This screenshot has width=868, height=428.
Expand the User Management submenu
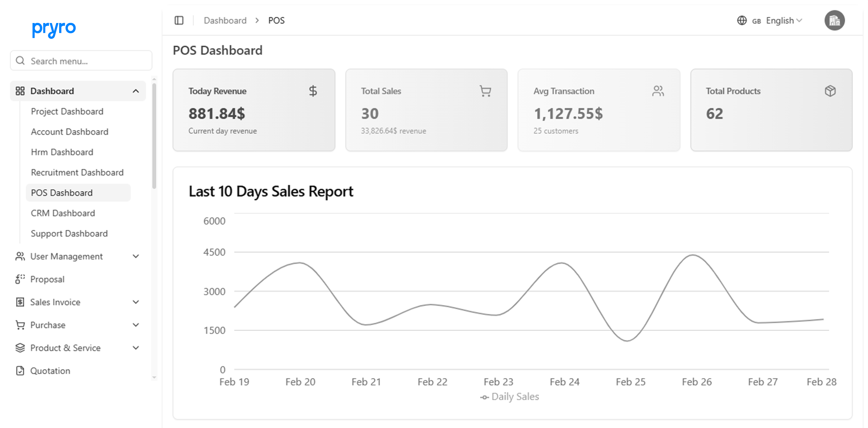click(136, 256)
